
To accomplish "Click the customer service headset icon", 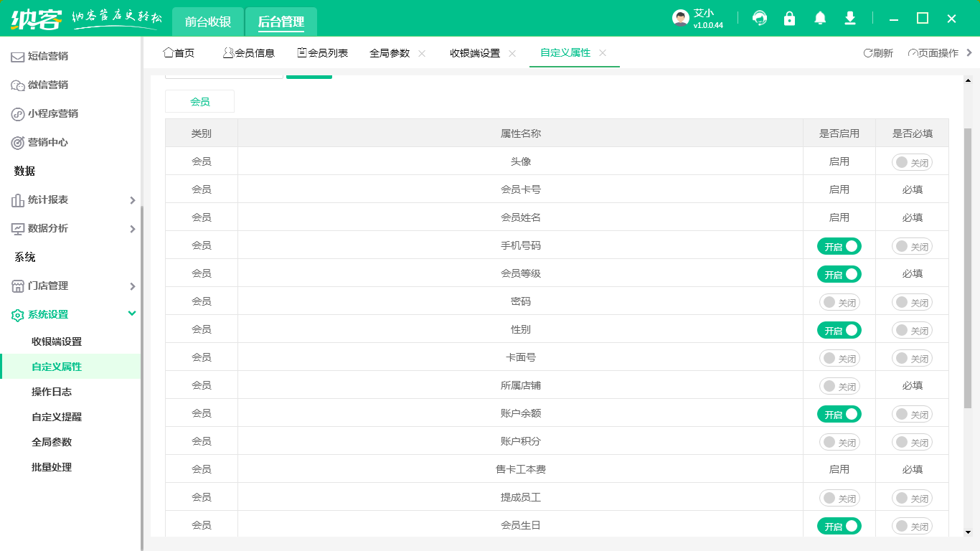I will click(x=760, y=19).
